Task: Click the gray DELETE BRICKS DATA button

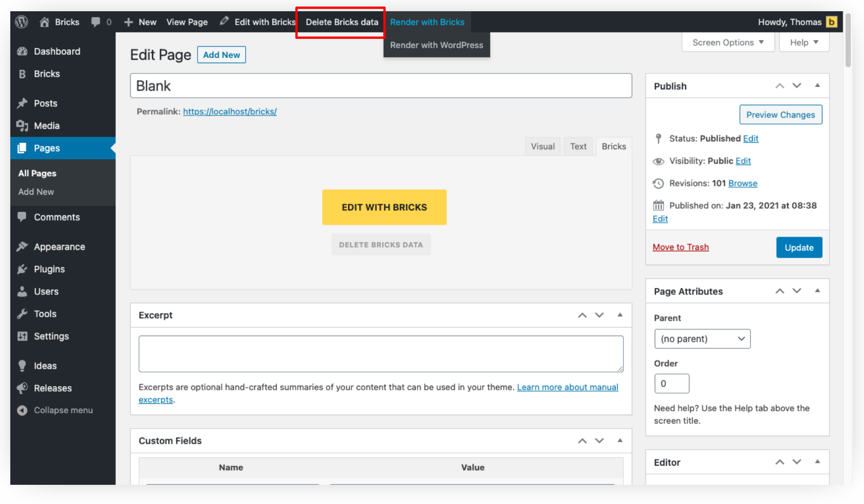Action: 381,245
